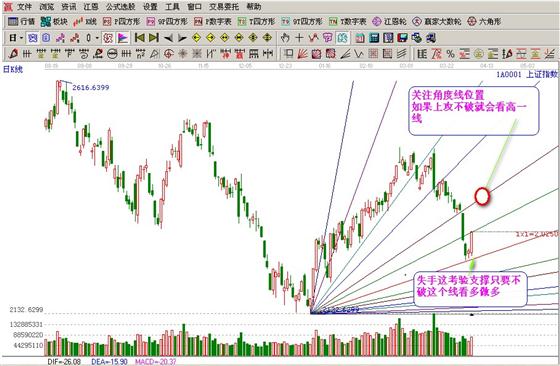This screenshot has height=366, width=560.
Task: Select the crosshair cursor tool
Action: pyautogui.click(x=299, y=37)
